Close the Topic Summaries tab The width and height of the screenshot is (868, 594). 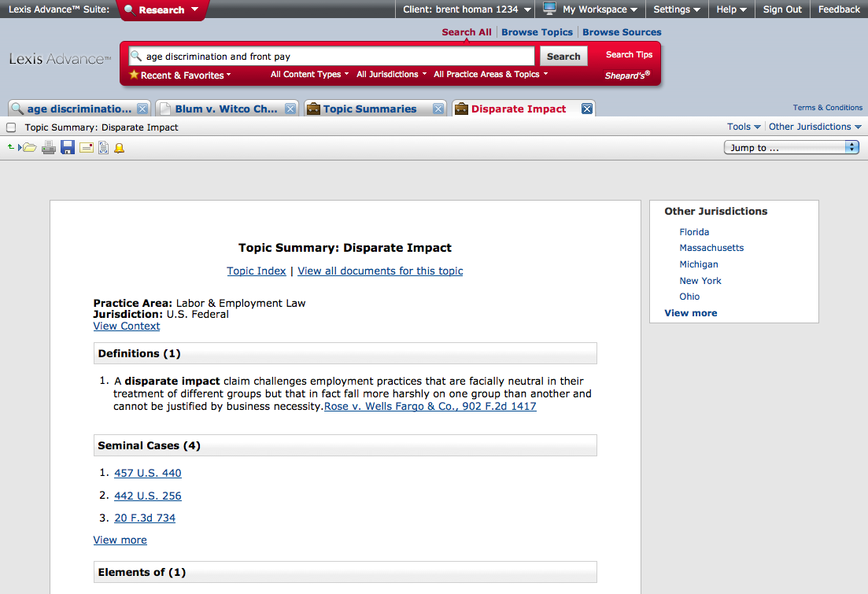click(x=438, y=109)
